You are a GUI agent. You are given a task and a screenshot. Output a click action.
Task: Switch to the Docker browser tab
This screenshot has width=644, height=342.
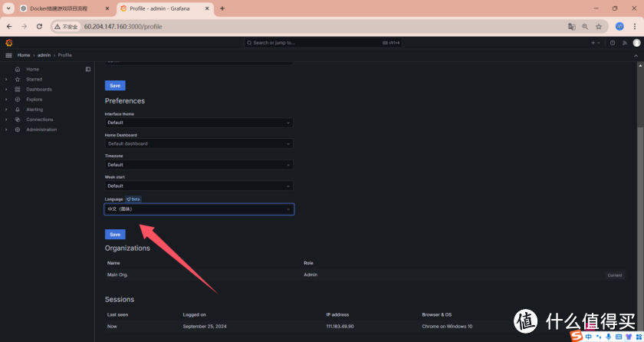(65, 8)
